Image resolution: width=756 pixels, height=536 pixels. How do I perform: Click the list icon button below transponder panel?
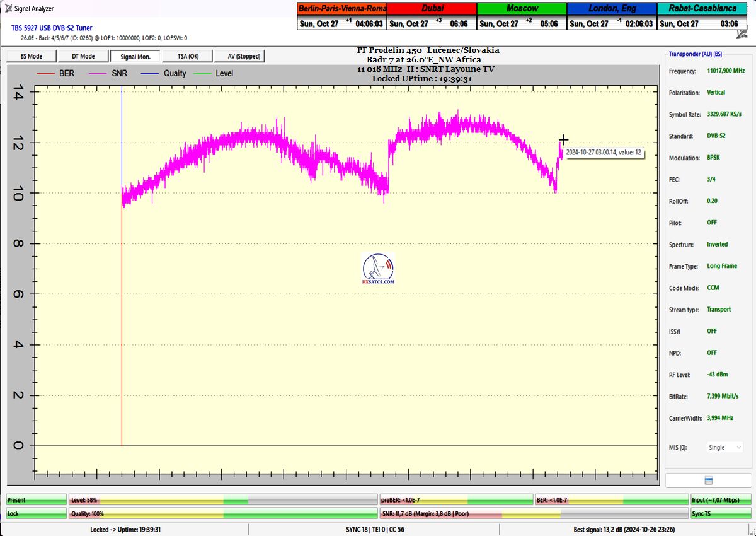709,481
